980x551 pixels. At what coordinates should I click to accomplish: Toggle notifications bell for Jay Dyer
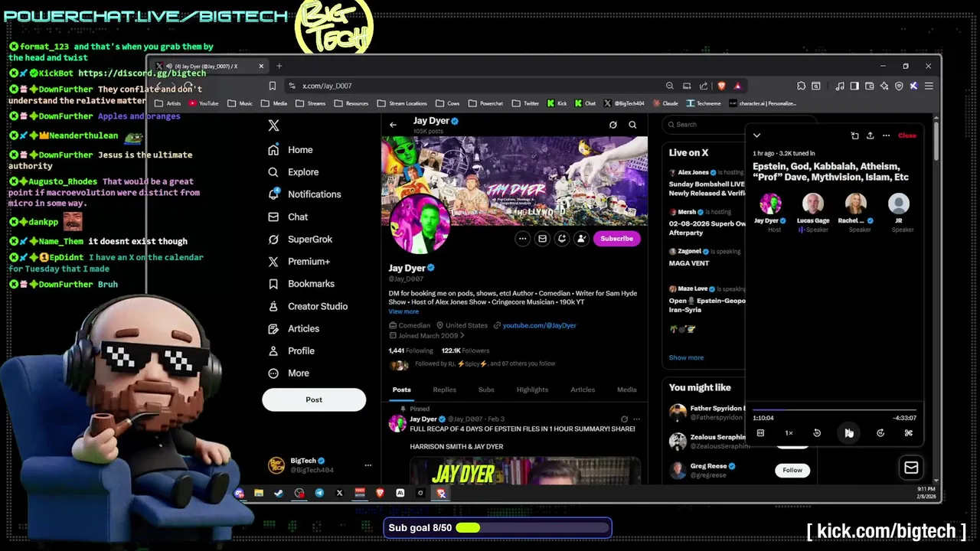click(x=562, y=239)
